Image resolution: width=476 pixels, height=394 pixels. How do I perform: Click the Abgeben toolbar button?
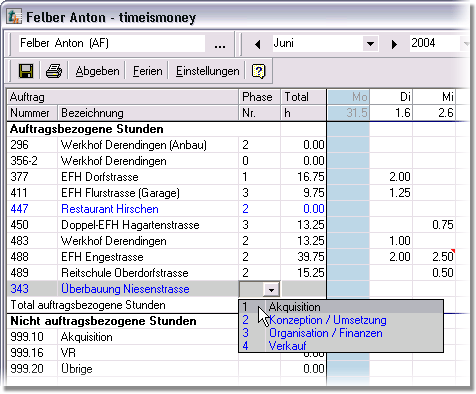97,71
